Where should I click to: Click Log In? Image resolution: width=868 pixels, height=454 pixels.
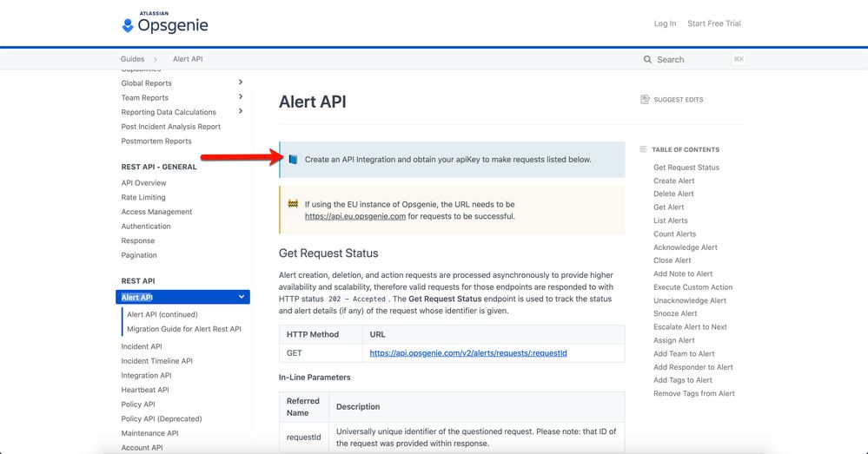coord(665,23)
